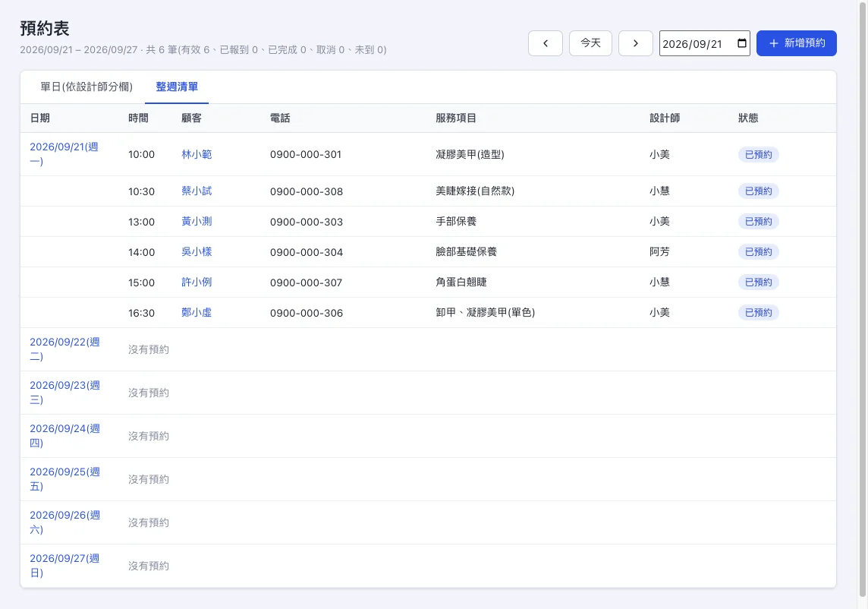Click phone number 0900-000-306

click(306, 313)
